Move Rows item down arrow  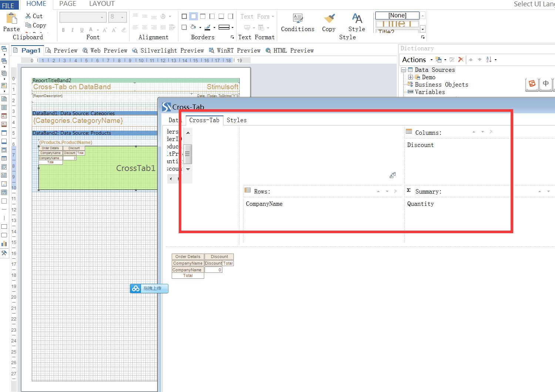387,191
